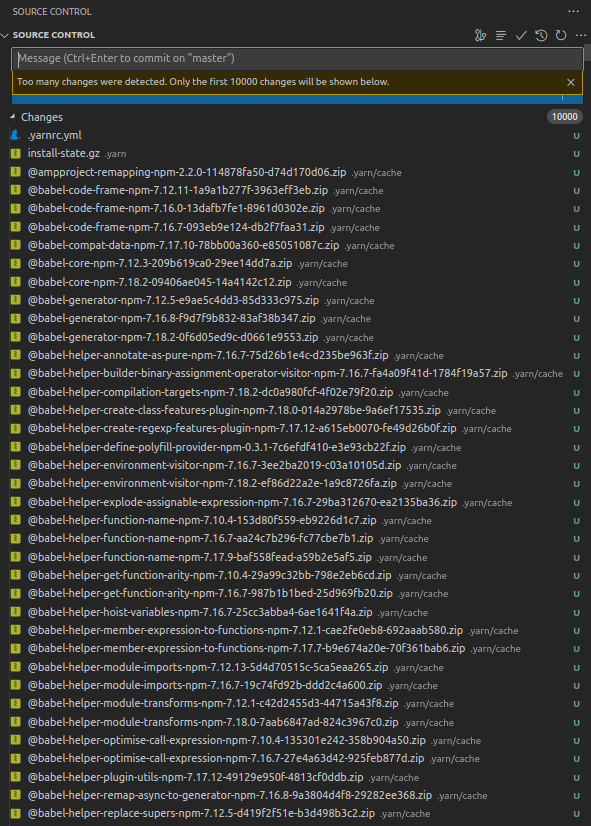
Task: Click zip icon of @ampproject-remapping row
Action: [16, 172]
